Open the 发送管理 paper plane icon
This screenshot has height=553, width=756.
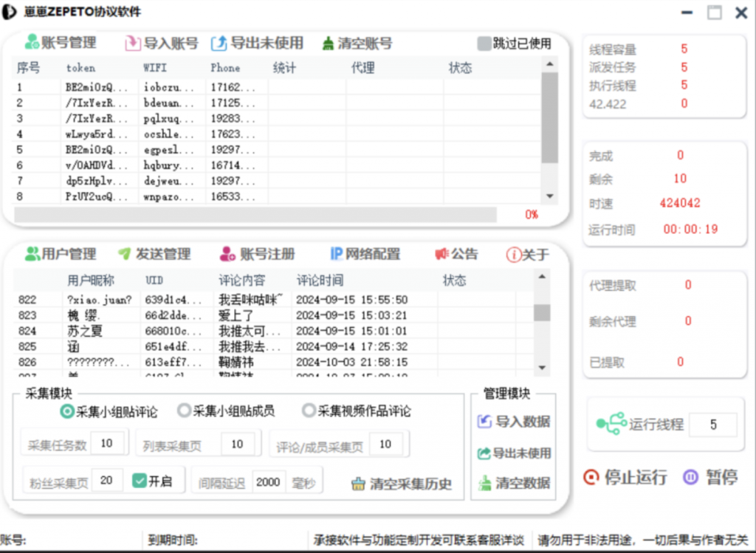click(x=124, y=253)
